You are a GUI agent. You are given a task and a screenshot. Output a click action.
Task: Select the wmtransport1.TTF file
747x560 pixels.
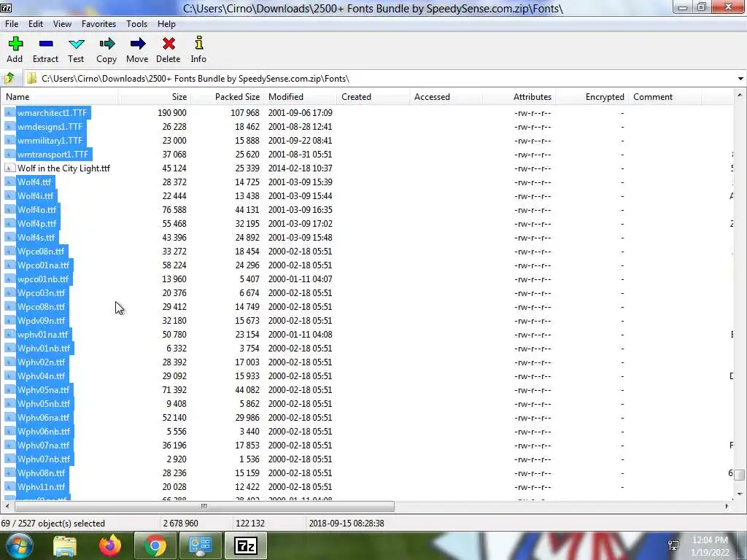[53, 155]
